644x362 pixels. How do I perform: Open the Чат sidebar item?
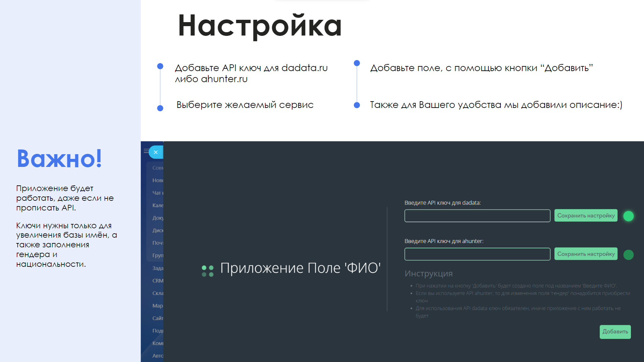[x=158, y=193]
